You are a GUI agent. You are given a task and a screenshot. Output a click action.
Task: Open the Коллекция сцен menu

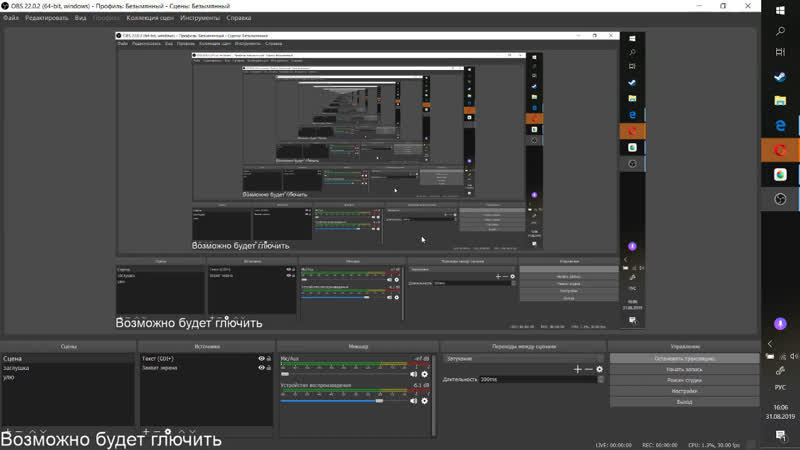tap(150, 18)
